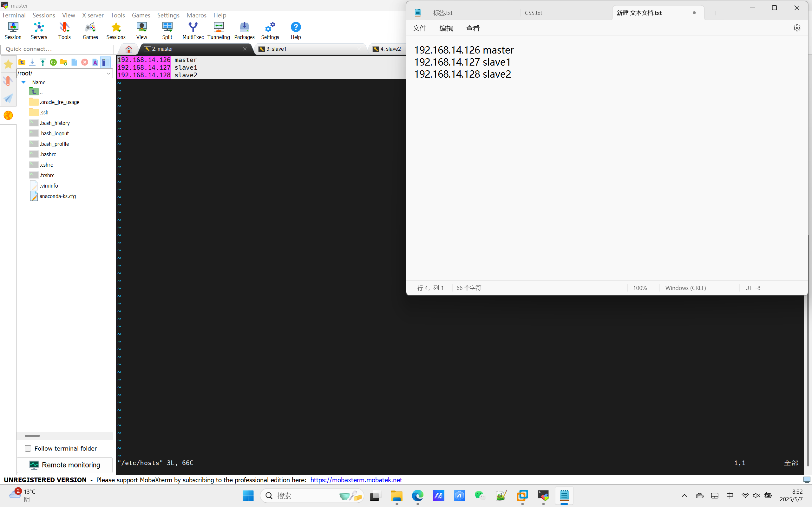Open the mobaxterm.mobatek.net link
The height and width of the screenshot is (507, 812).
356,480
